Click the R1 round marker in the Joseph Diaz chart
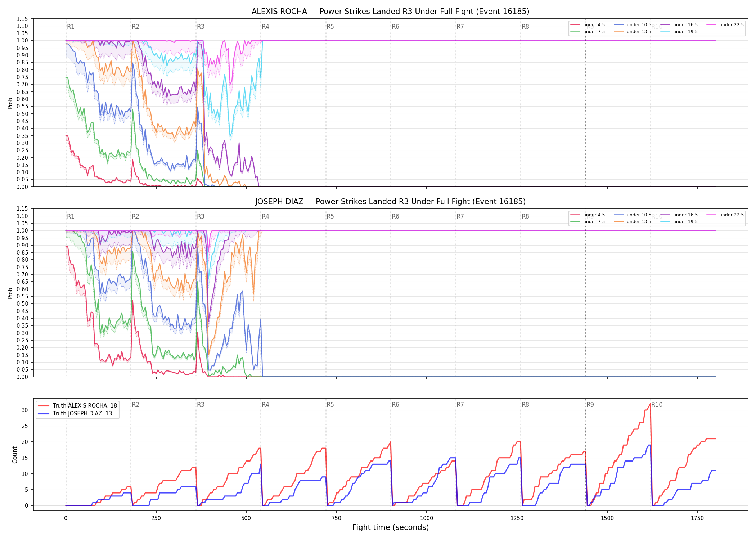Image resolution: width=756 pixels, height=540 pixels. (x=71, y=216)
